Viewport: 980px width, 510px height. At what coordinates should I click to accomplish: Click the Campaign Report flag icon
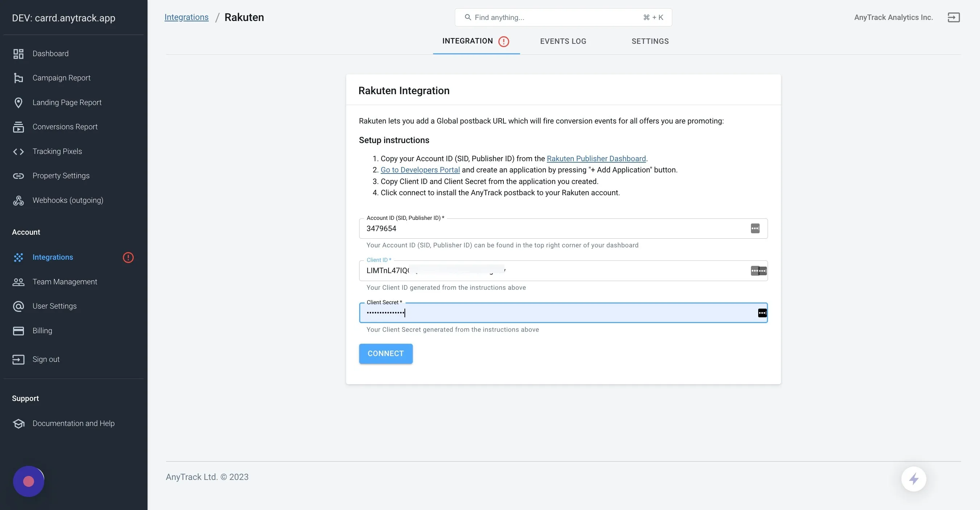18,78
